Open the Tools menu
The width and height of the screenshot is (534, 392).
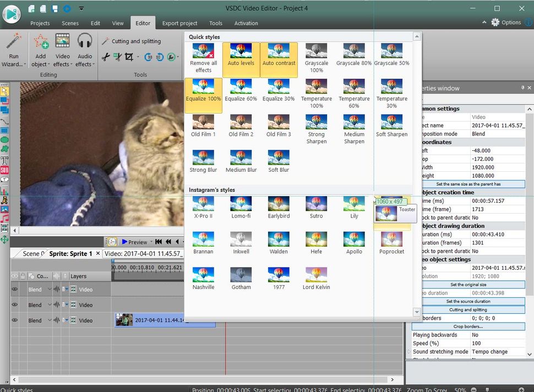click(215, 23)
